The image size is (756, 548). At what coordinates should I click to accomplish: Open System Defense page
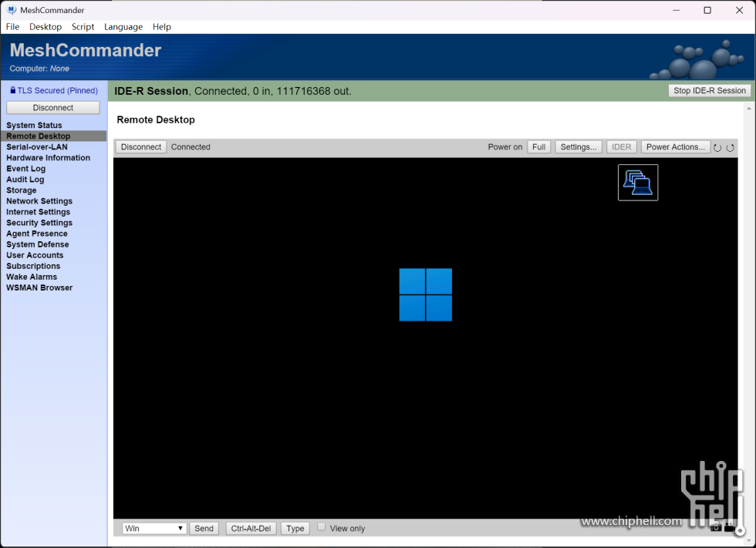[x=38, y=244]
